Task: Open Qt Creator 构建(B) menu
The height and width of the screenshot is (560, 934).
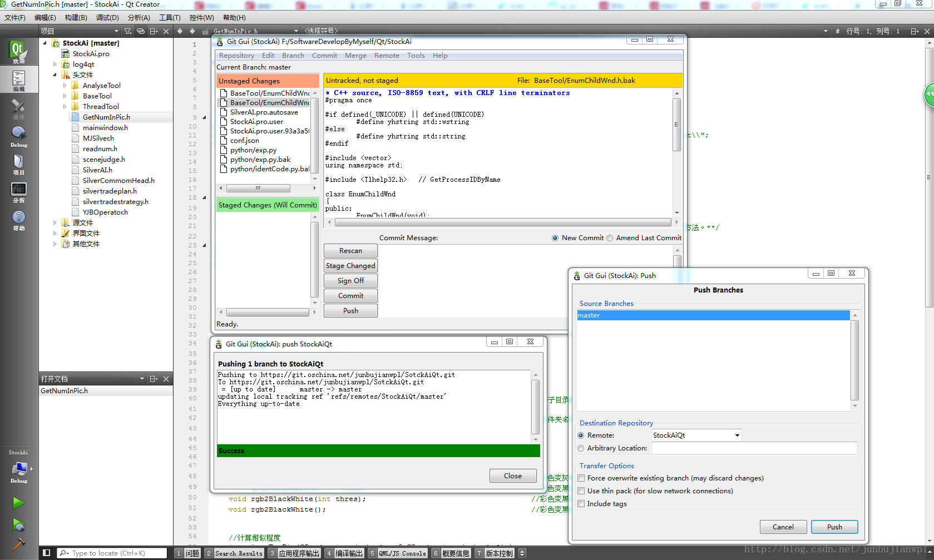Action: tap(76, 18)
